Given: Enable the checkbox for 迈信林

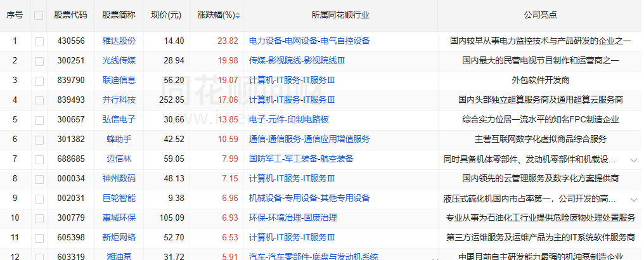Looking at the screenshot, I should click(39, 159).
